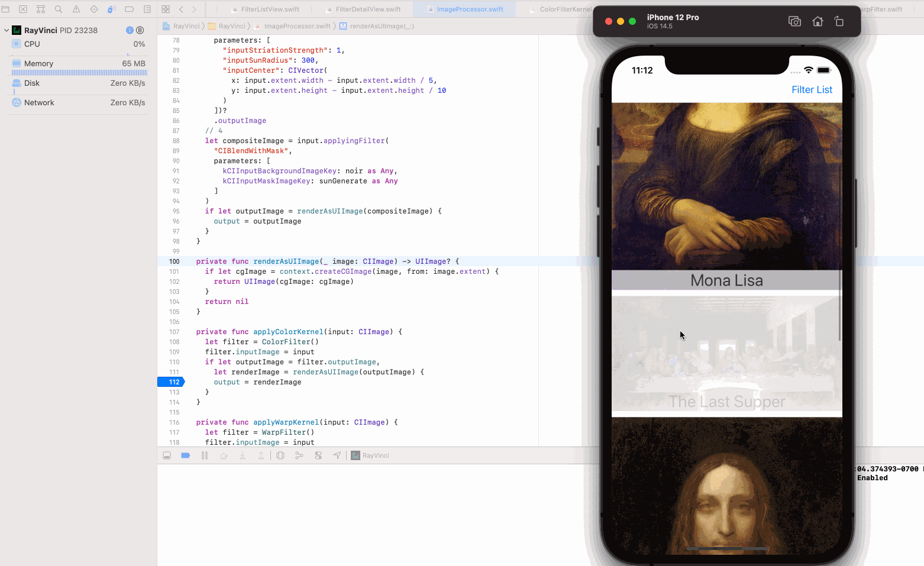924x566 pixels.
Task: Hide the debug area
Action: coord(167,455)
